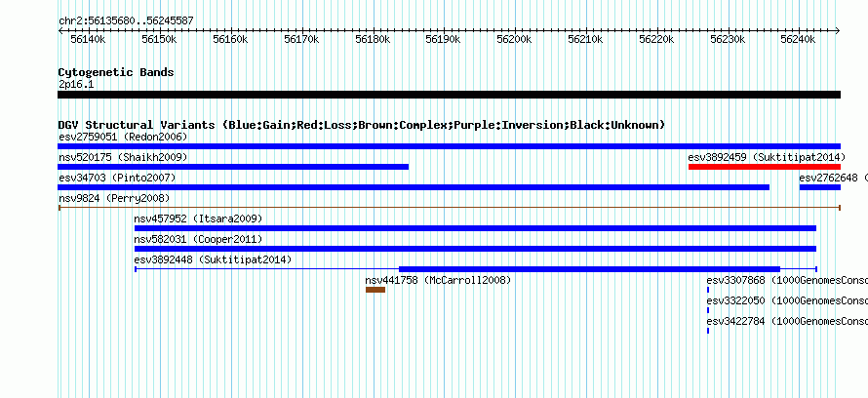This screenshot has width=868, height=398.
Task: Open the esv3892448 (Suktitipat2014) label
Action: [x=213, y=259]
